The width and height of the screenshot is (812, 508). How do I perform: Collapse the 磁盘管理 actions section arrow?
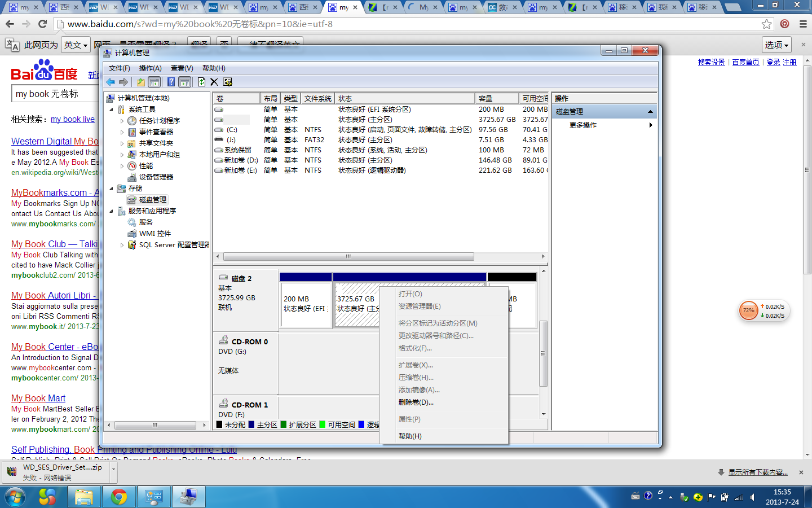650,112
